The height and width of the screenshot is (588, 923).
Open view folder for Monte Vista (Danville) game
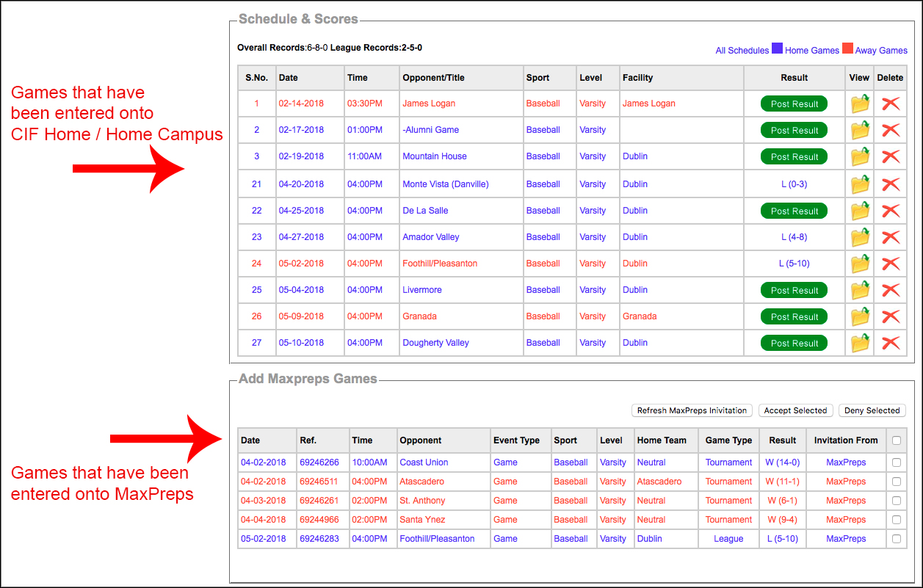[860, 184]
